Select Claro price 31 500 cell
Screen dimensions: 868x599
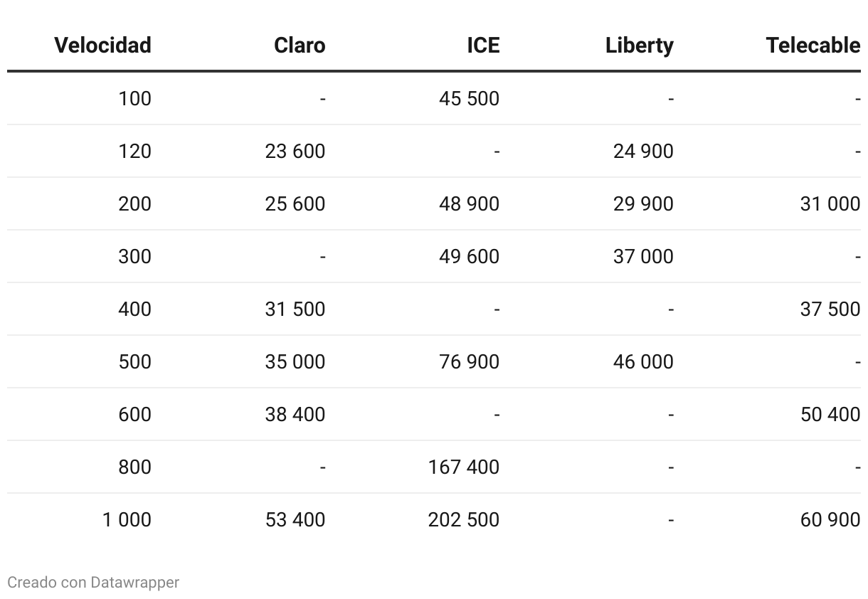click(x=295, y=309)
